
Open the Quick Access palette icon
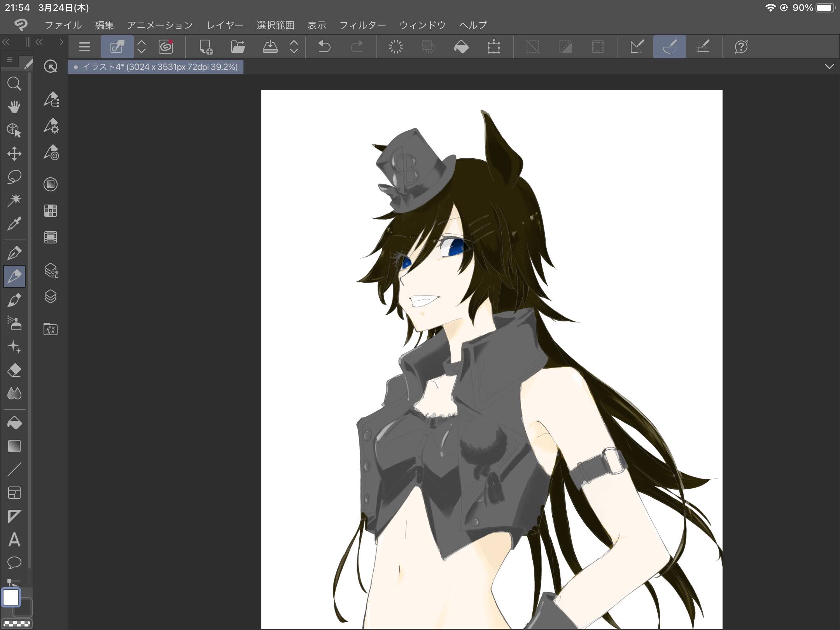51,66
